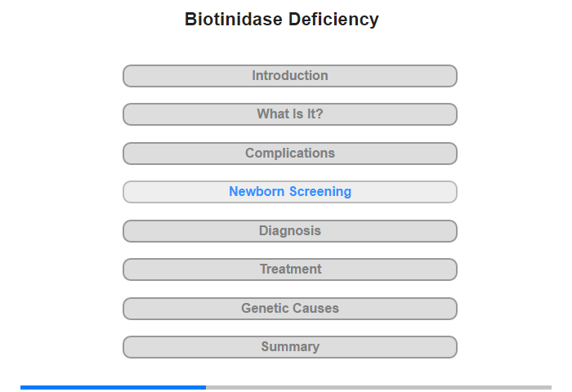
Task: Click the blue filled part of progress bar
Action: tap(113, 387)
